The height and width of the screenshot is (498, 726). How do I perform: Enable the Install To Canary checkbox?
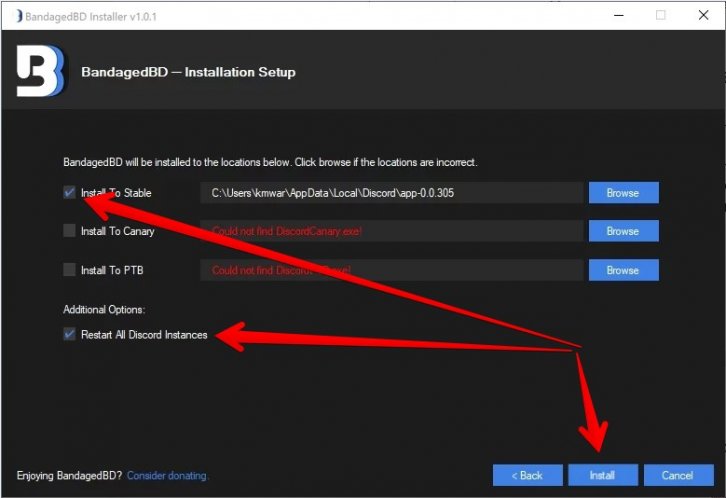[69, 230]
